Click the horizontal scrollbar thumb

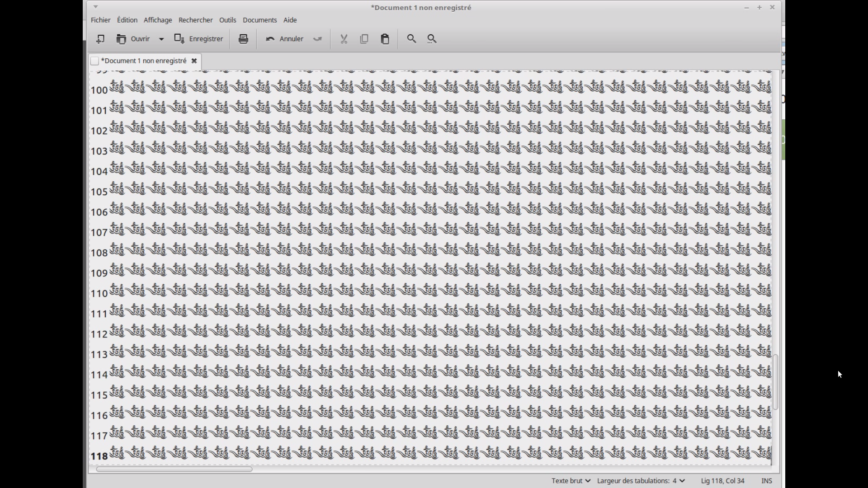tap(174, 469)
